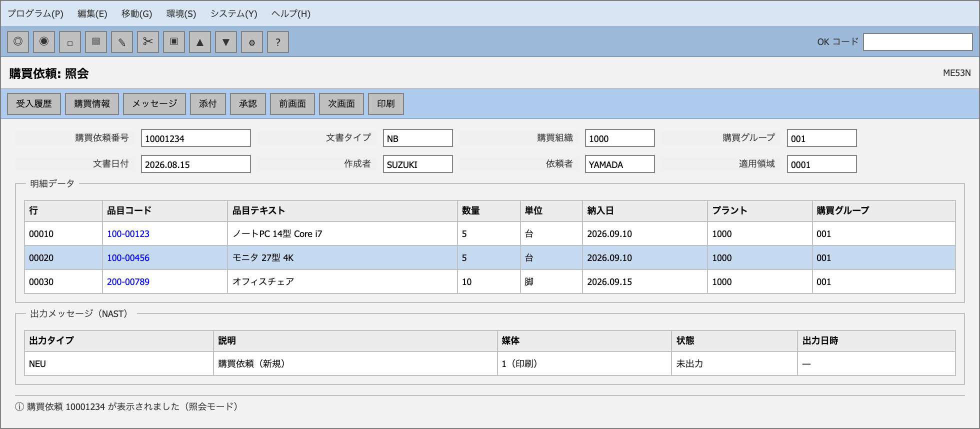Viewport: 980px width, 429px height.
Task: Click the up triangle toolbar icon
Action: coord(200,42)
